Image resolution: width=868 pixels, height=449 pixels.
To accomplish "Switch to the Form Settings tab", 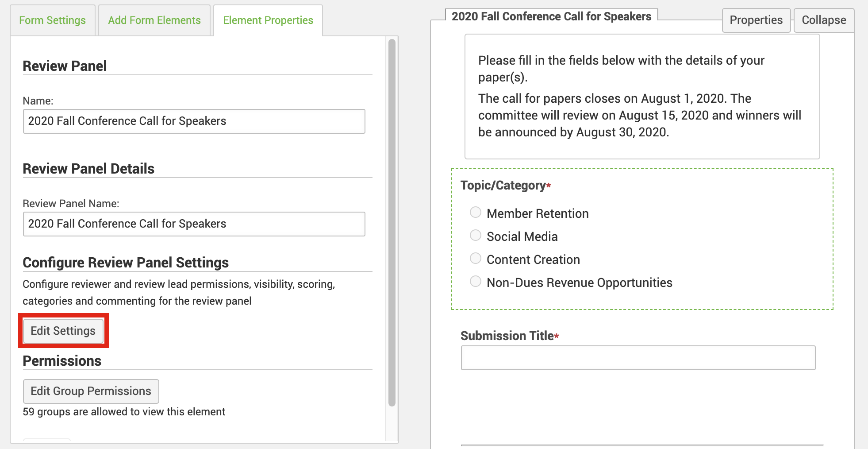I will 53,20.
